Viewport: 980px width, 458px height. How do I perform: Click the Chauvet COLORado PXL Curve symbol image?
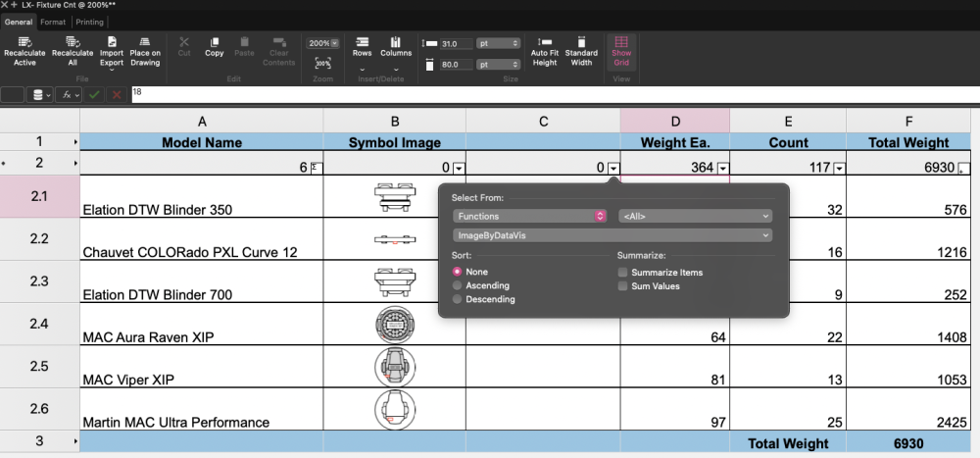(394, 239)
